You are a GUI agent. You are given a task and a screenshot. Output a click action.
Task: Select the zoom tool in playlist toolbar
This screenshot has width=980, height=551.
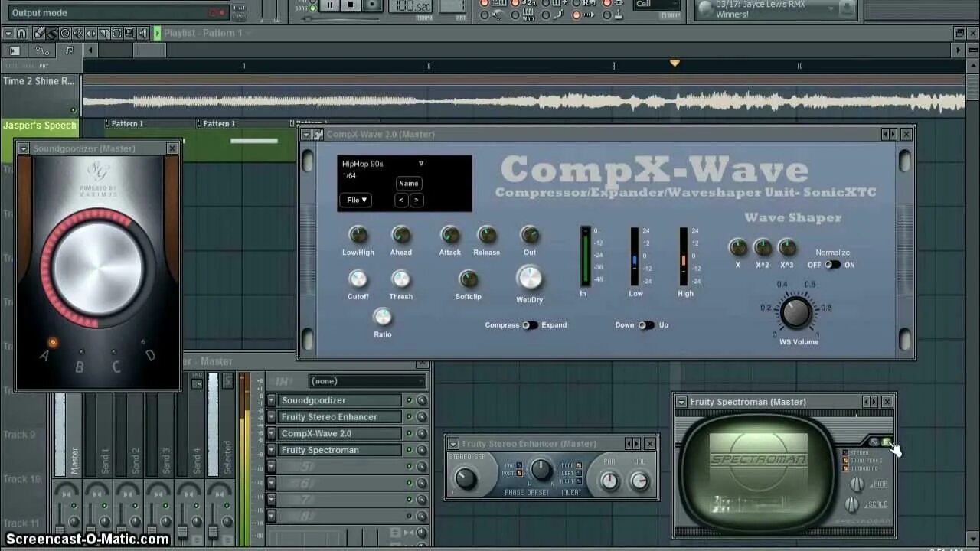point(130,33)
